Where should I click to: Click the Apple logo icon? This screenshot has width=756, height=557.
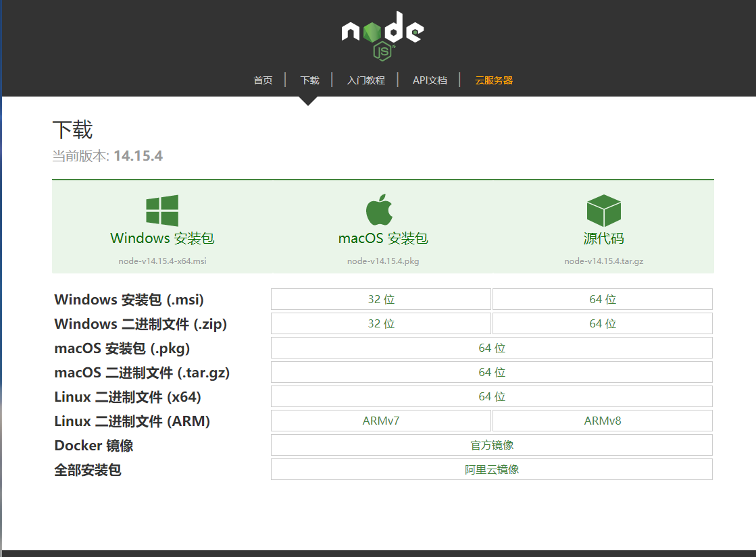point(380,209)
